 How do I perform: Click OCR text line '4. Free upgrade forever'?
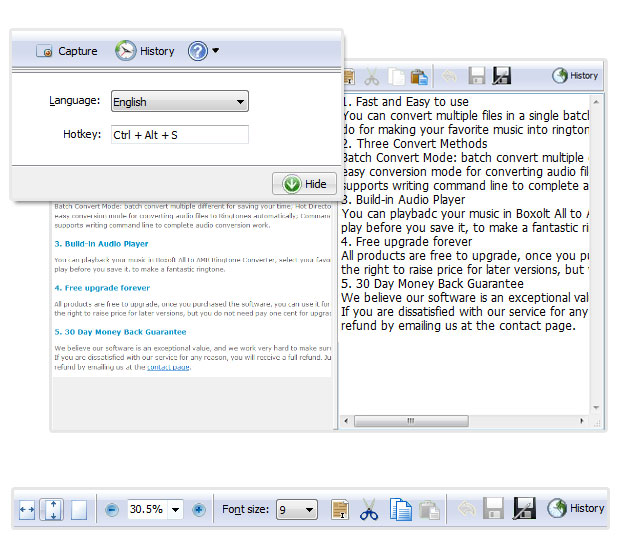[406, 242]
